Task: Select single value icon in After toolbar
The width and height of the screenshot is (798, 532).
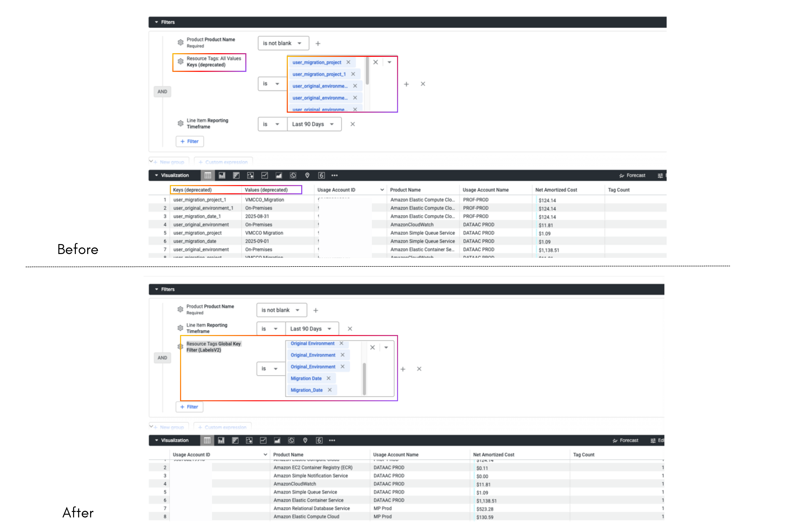Action: pos(319,440)
